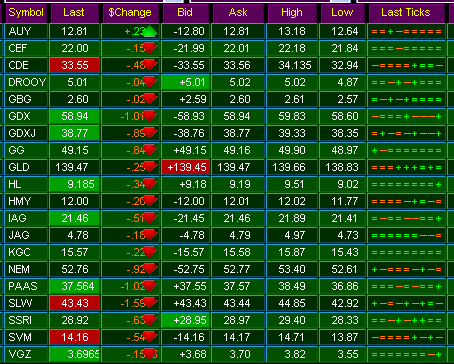Click the red down arrow for VGZ

click(x=150, y=354)
